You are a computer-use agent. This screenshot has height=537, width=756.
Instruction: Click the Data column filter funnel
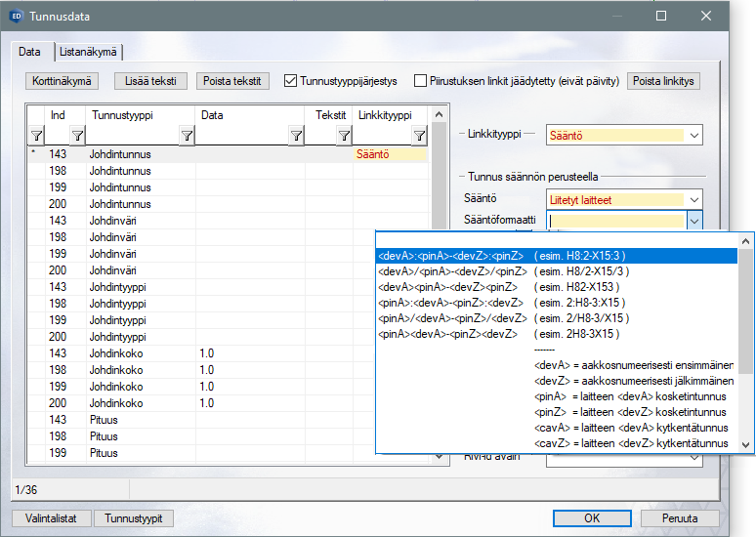coord(295,136)
